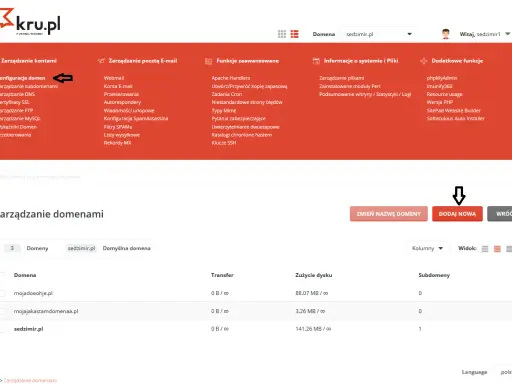Open Wskaźniki Domen link
The height and width of the screenshot is (384, 512).
pos(18,127)
